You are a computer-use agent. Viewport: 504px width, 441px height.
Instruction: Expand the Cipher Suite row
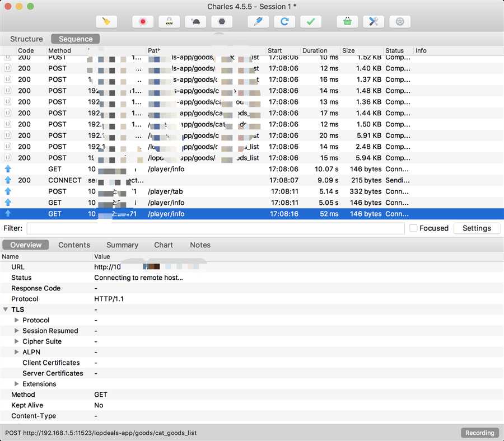[x=17, y=341]
